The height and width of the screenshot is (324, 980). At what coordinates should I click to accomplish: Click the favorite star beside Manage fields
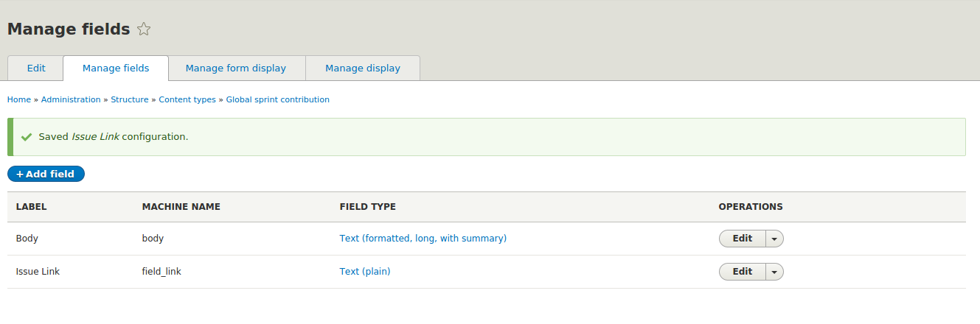click(144, 29)
